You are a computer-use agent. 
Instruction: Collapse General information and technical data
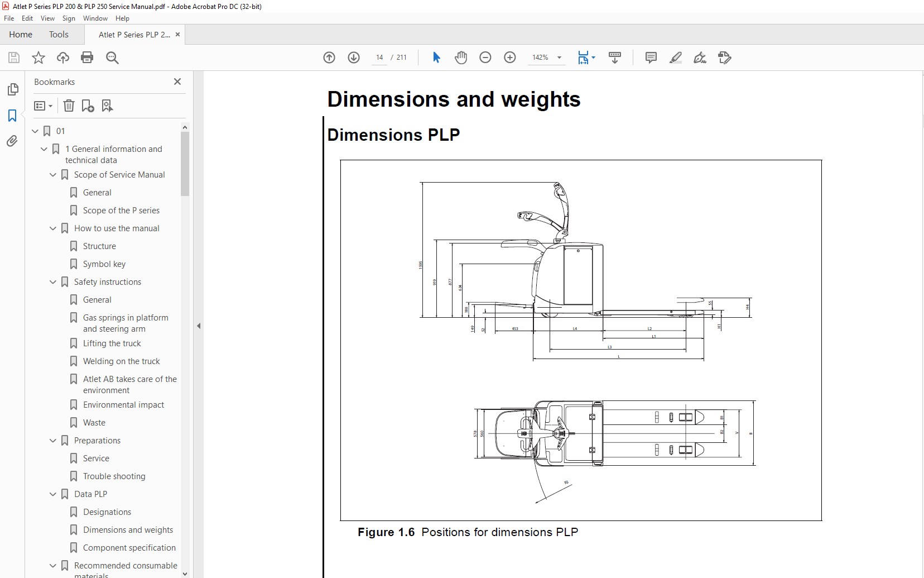(x=44, y=149)
